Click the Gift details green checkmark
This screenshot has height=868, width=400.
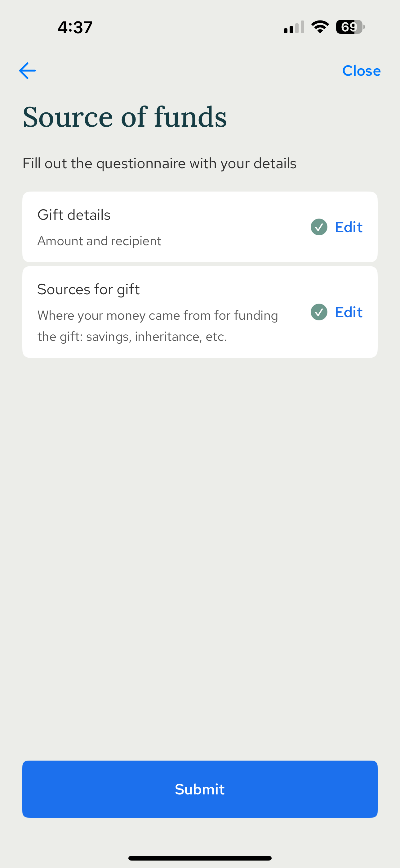tap(318, 227)
